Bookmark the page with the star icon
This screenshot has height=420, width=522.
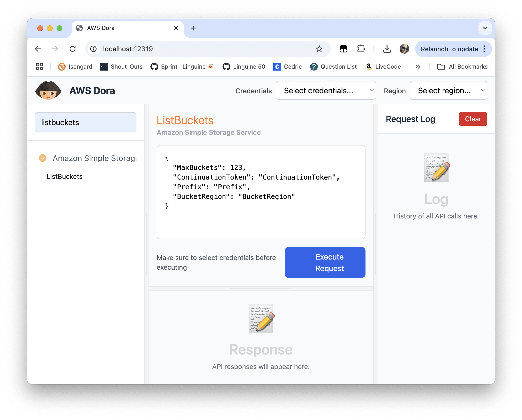point(319,49)
